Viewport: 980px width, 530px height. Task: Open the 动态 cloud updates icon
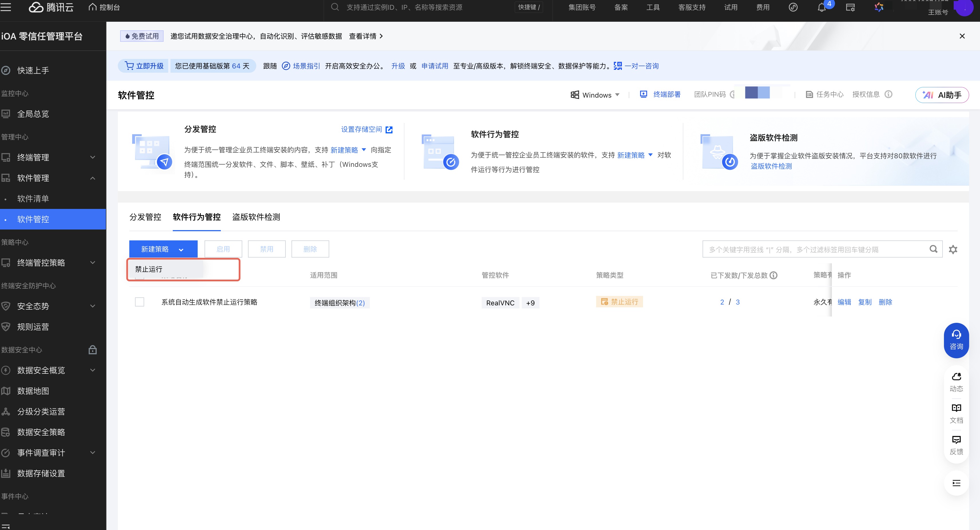tap(956, 382)
